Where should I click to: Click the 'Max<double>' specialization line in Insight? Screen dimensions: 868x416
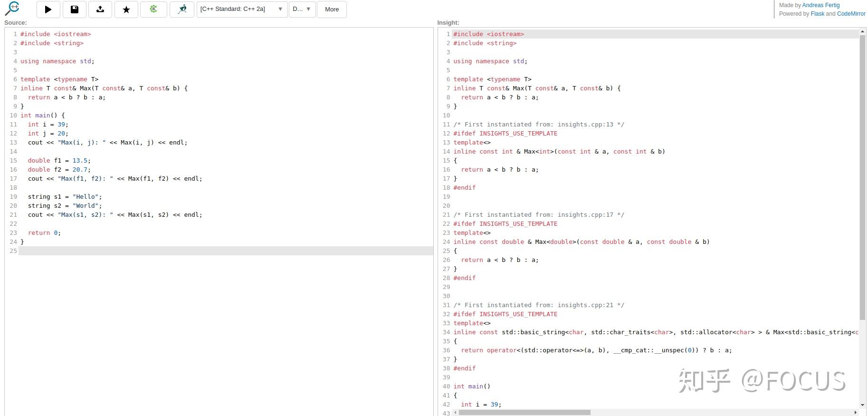coord(582,242)
